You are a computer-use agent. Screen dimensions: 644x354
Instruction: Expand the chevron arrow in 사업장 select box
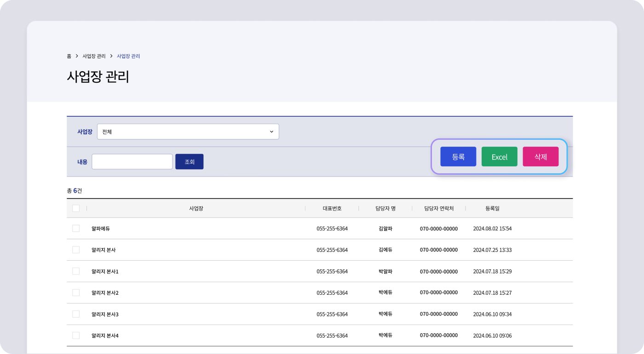click(x=271, y=132)
